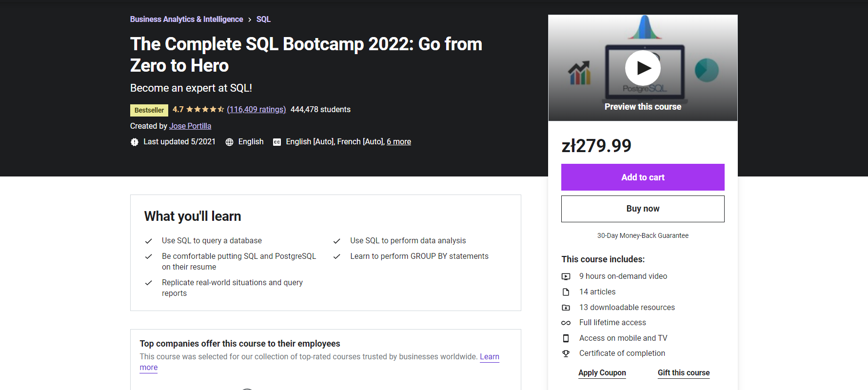Open the Learn more link
The height and width of the screenshot is (390, 868).
pyautogui.click(x=490, y=356)
